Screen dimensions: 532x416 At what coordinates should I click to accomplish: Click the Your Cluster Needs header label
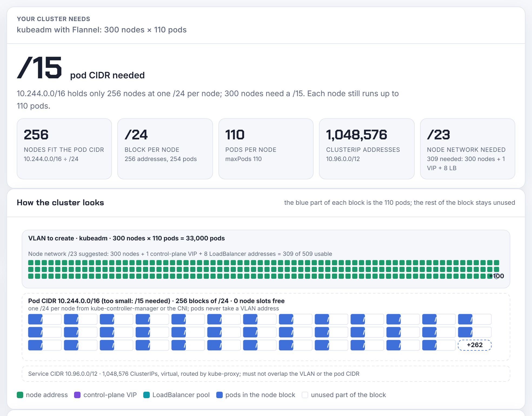coord(54,19)
